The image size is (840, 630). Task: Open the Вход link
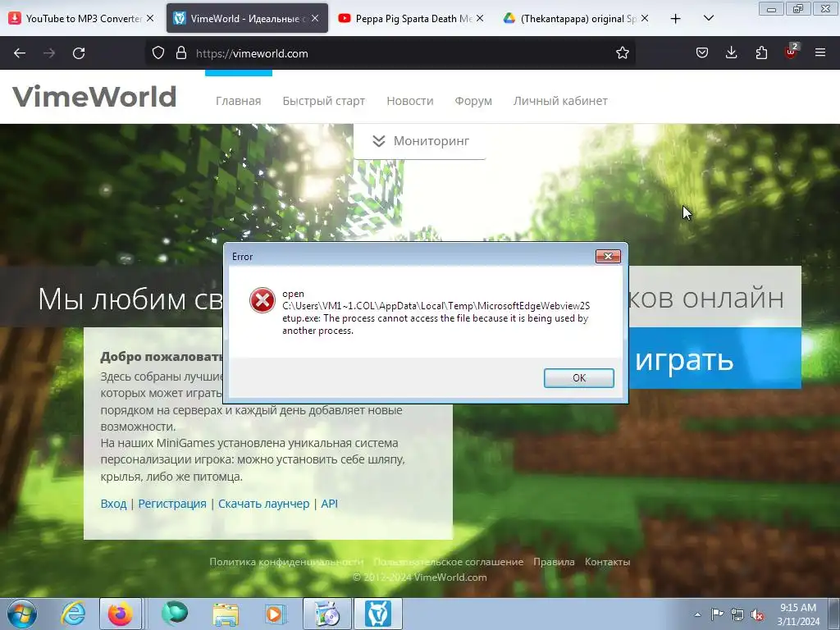[113, 504]
